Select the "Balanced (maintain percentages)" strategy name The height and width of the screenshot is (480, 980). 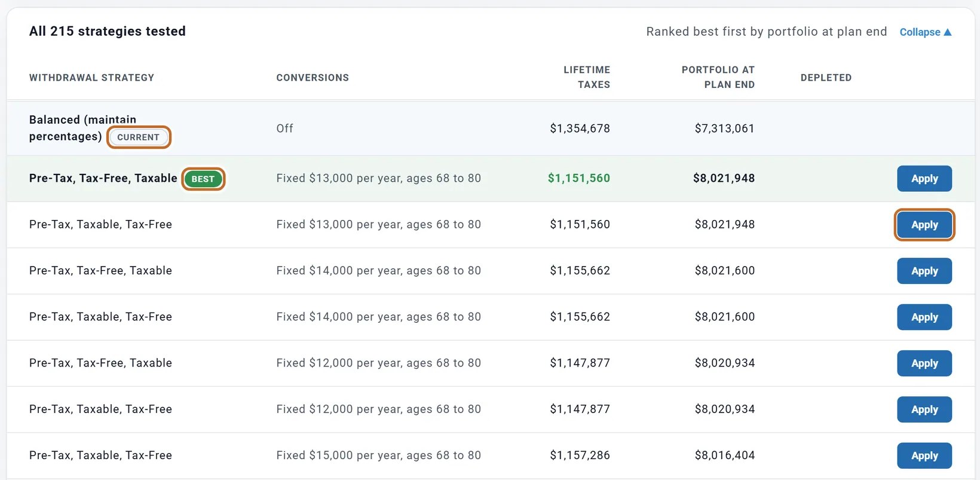[x=83, y=128]
